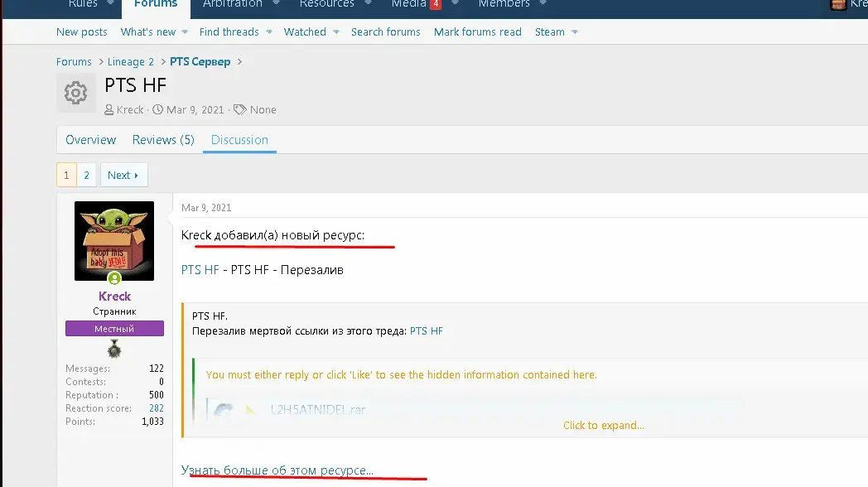Image resolution: width=868 pixels, height=487 pixels.
Task: Click to expand the quoted block
Action: pos(604,425)
